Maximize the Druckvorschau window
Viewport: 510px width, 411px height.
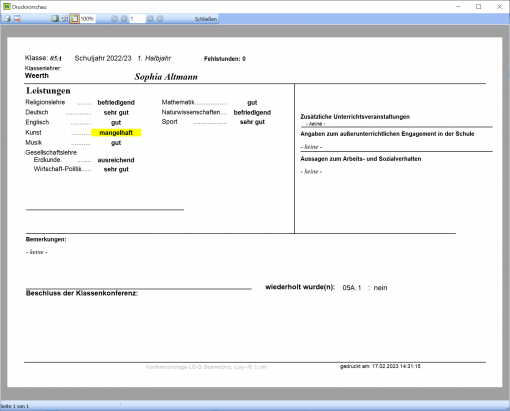click(479, 6)
